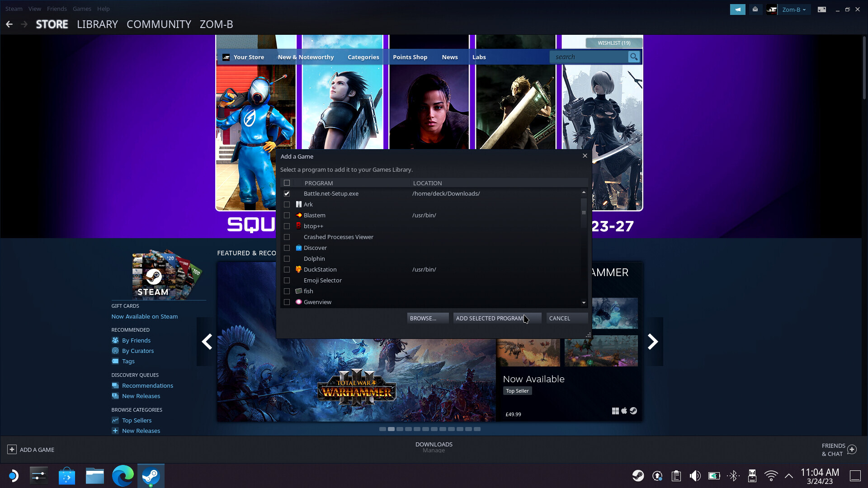Click the Steam Store icon in taskbar

click(151, 475)
